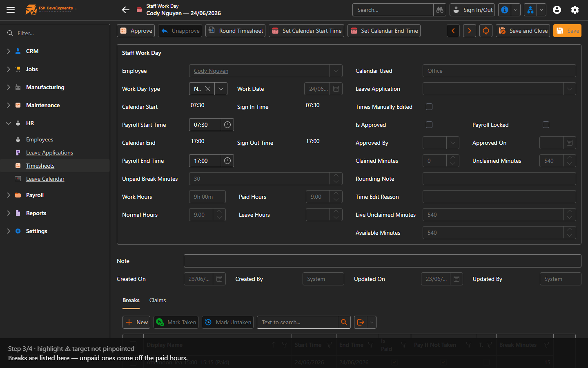Expand the Payroll tree item

coord(8,195)
